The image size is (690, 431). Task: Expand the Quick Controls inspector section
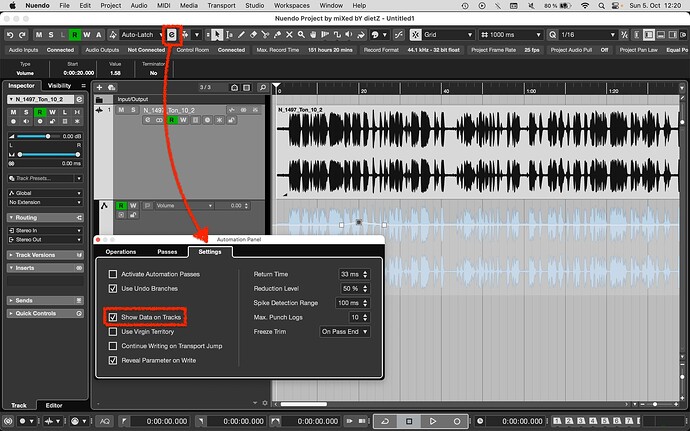coord(45,313)
